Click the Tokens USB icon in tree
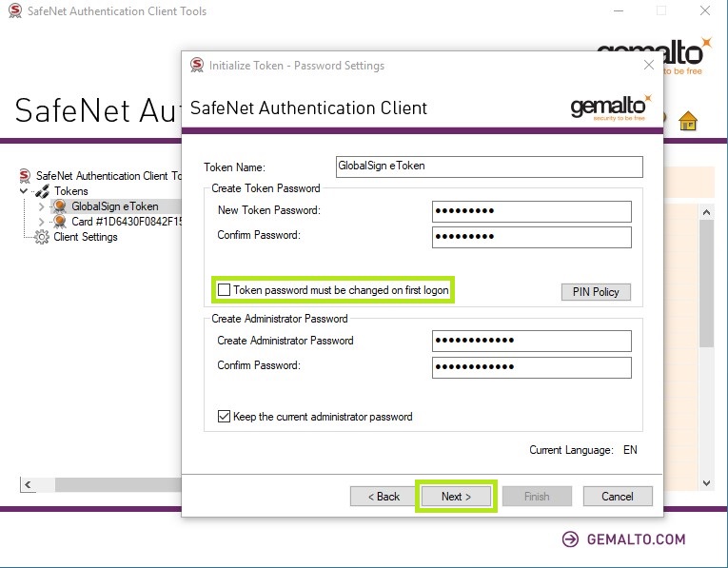The image size is (728, 568). click(x=42, y=190)
